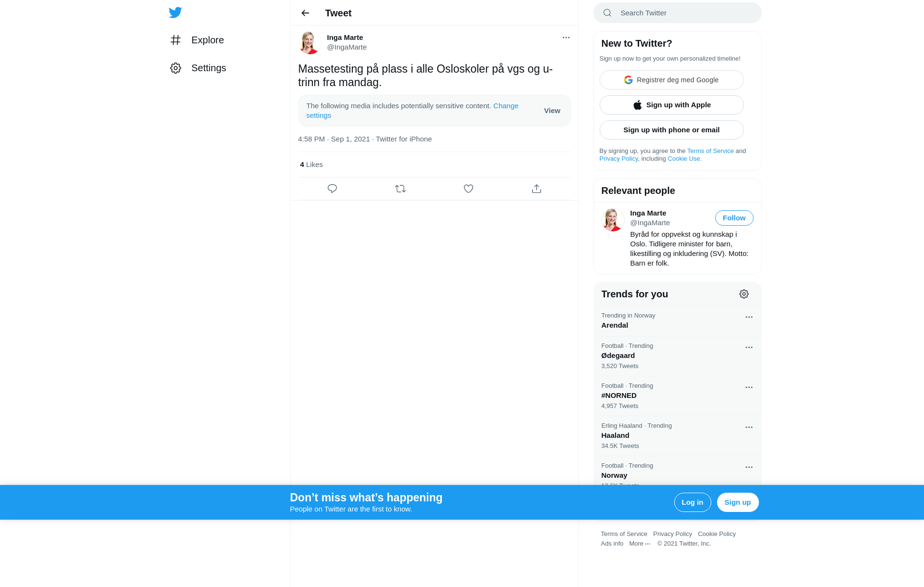Open options for Haaland trend
Screen dimensions: 924x587
[x=749, y=427]
